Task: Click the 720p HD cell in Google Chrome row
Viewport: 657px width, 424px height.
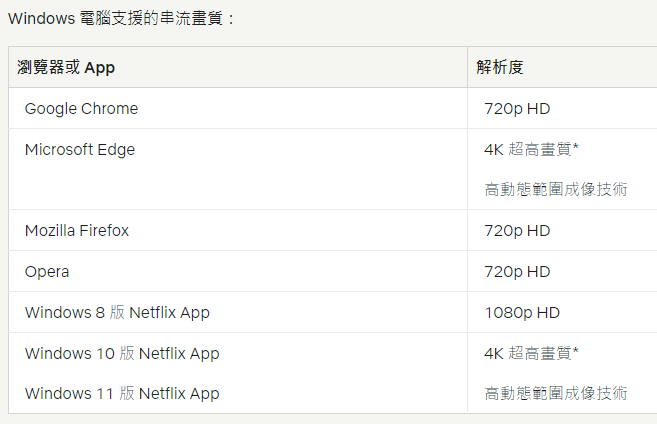Action: (562, 109)
